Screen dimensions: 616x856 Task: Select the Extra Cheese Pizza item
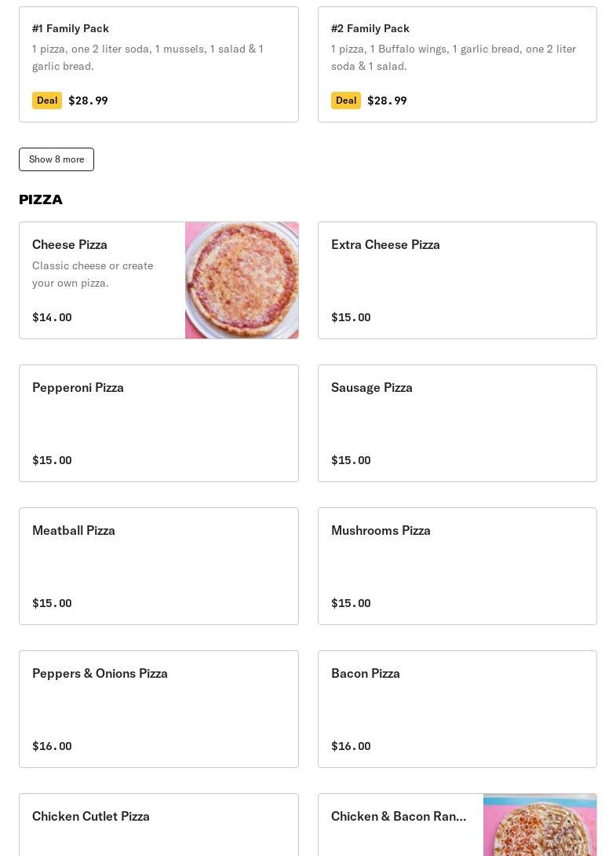point(457,280)
